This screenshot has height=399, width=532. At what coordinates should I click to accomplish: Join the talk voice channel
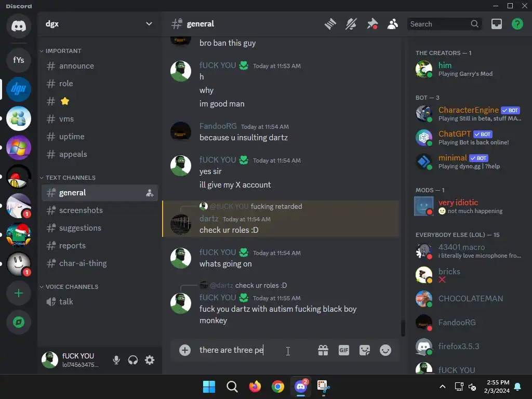click(100, 302)
